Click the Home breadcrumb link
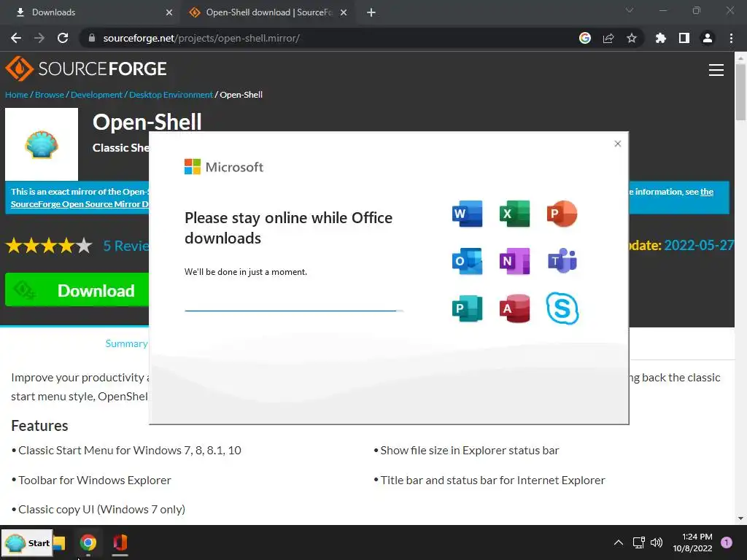Image resolution: width=747 pixels, height=560 pixels. tap(16, 95)
